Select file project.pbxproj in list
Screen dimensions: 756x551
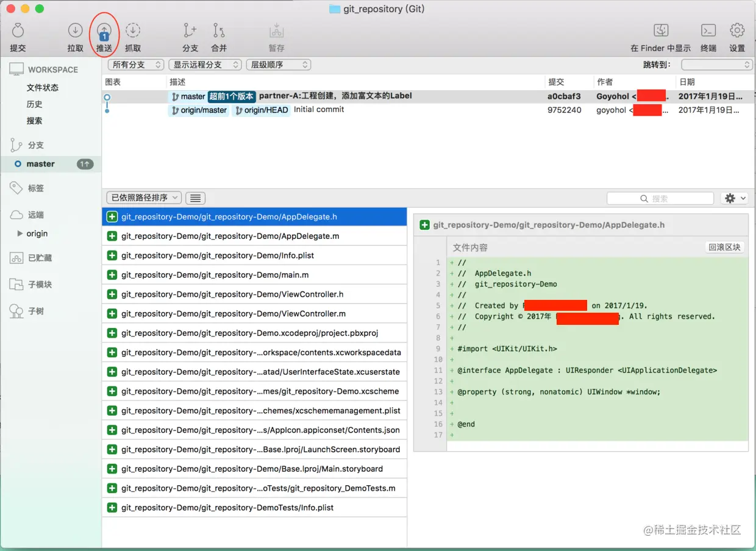coord(254,333)
